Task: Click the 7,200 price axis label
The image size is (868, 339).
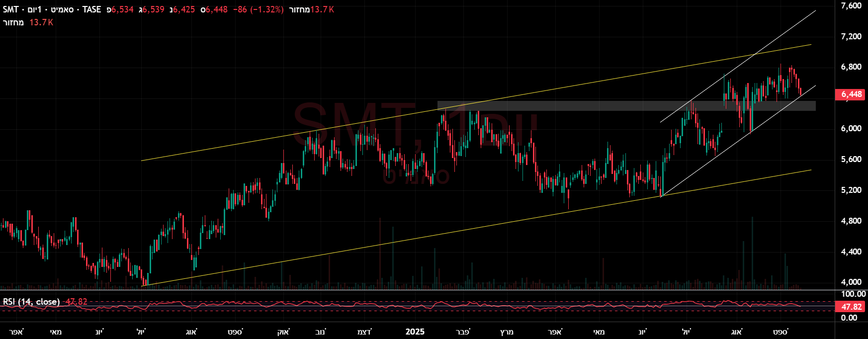Action: [851, 36]
